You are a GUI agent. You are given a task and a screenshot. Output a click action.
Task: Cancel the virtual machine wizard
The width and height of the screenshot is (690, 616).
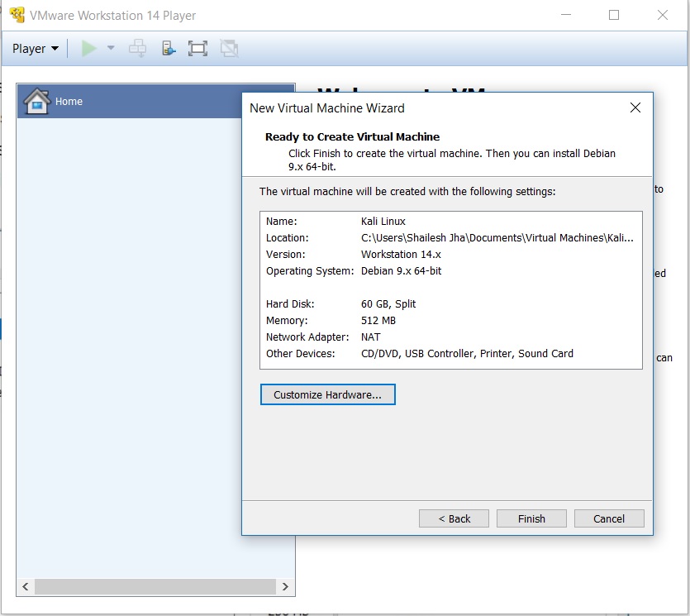pos(608,518)
